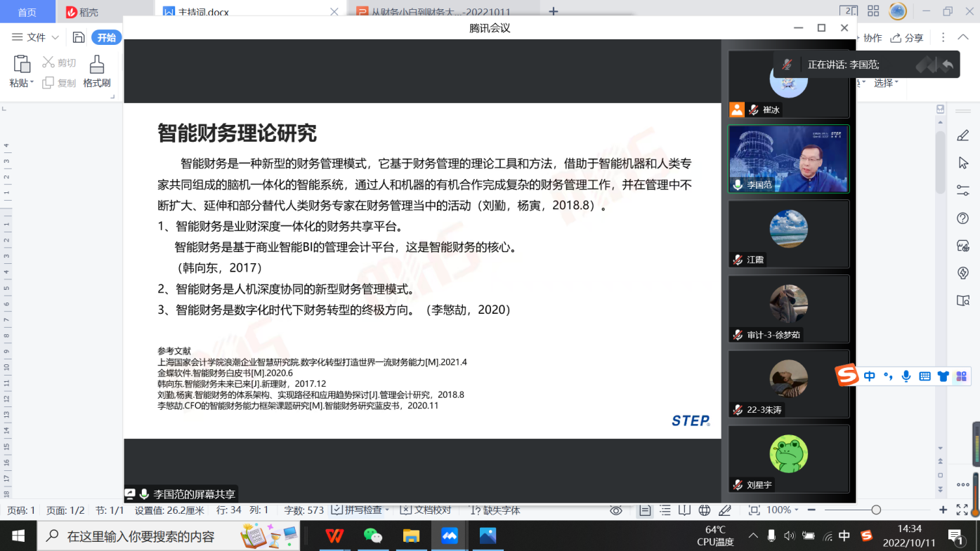
Task: Click the pen tool in WPS right sidebar
Action: click(963, 135)
